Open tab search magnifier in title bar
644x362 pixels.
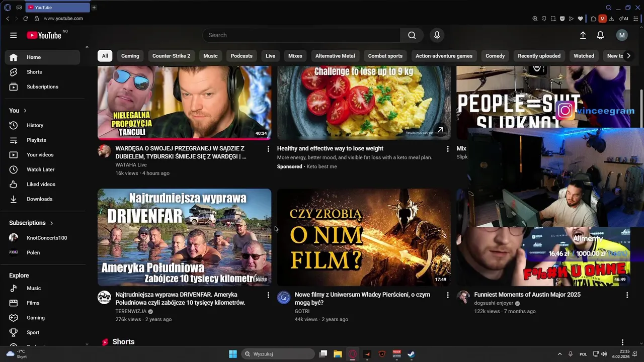coord(608,8)
